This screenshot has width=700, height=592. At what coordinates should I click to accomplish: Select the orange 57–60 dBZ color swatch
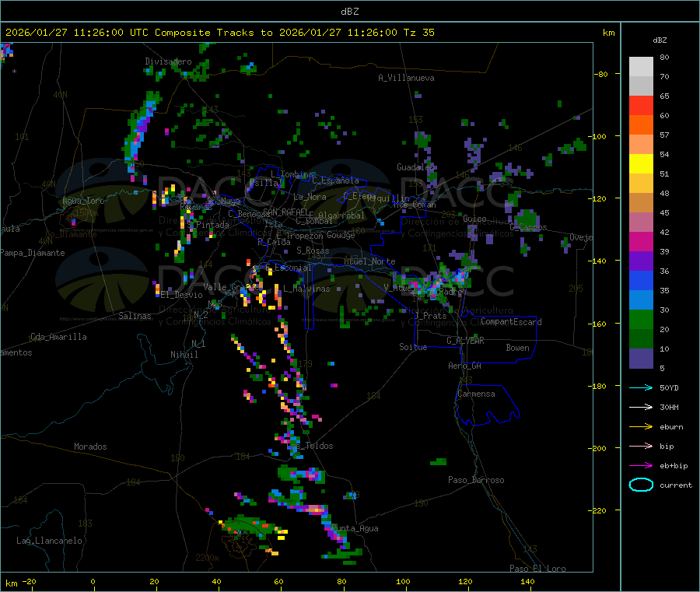pyautogui.click(x=641, y=125)
